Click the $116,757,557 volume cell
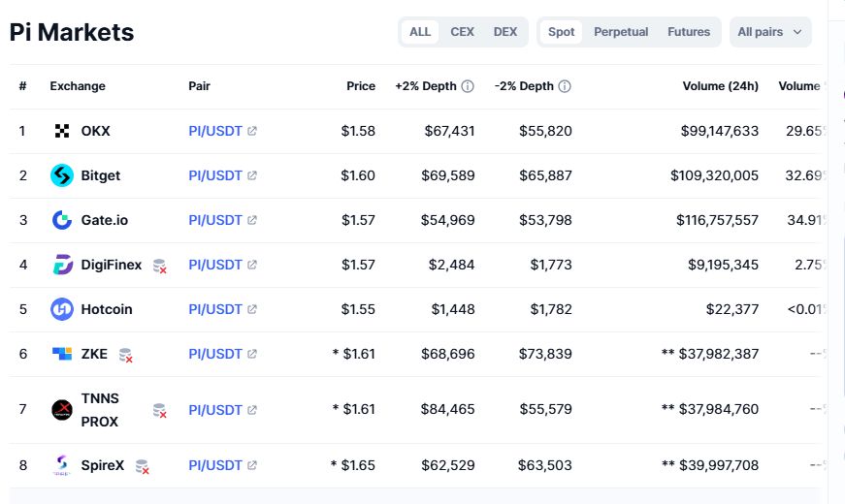Screen dimensions: 845x504 pyautogui.click(x=717, y=220)
